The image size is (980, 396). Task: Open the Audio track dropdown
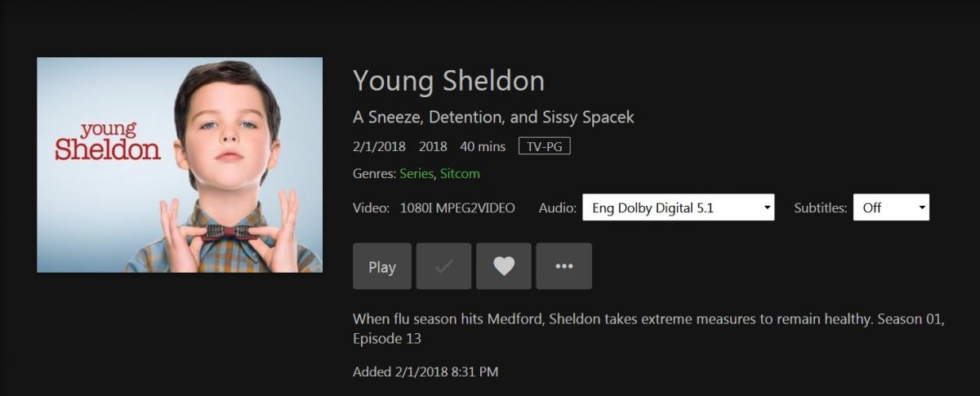tap(678, 207)
